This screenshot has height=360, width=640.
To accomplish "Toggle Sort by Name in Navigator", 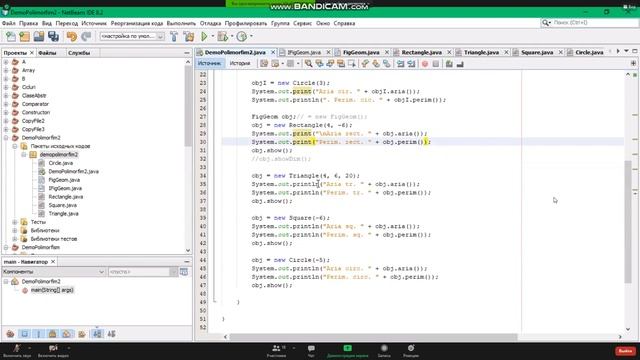I will [97, 334].
